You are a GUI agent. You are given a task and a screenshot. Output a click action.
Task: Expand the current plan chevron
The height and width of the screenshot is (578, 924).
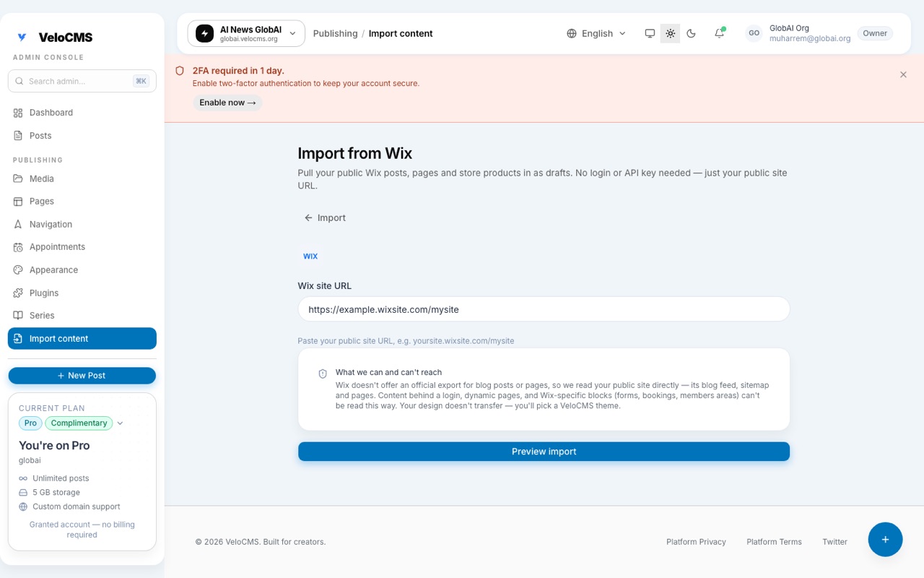[x=120, y=423]
